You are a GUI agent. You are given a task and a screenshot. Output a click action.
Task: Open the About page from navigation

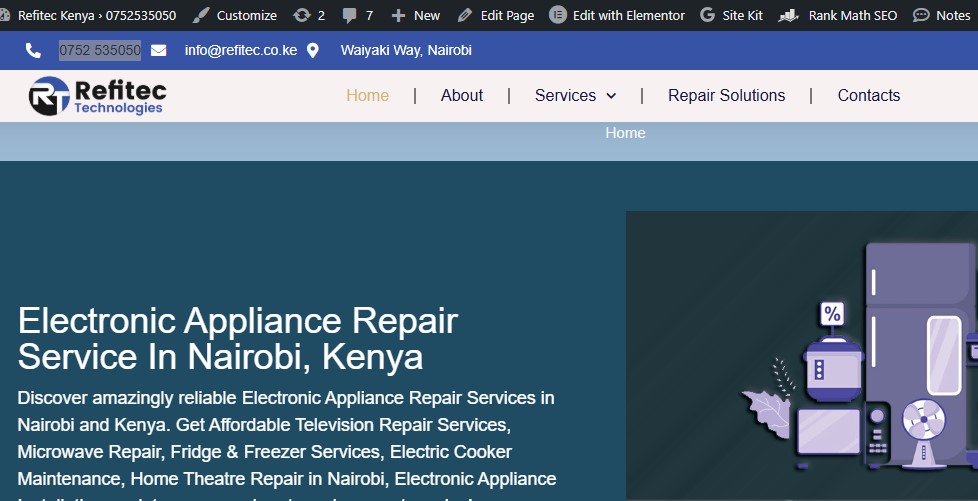[x=462, y=95]
